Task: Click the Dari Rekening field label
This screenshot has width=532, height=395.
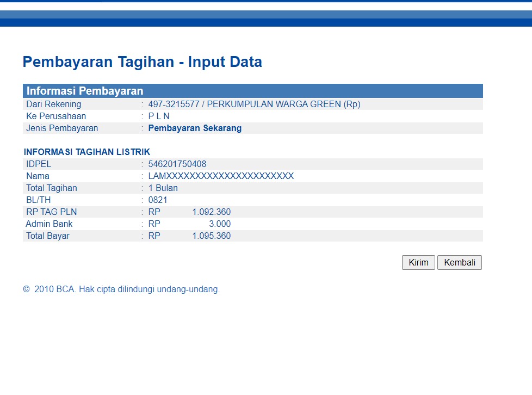Action: click(x=53, y=104)
